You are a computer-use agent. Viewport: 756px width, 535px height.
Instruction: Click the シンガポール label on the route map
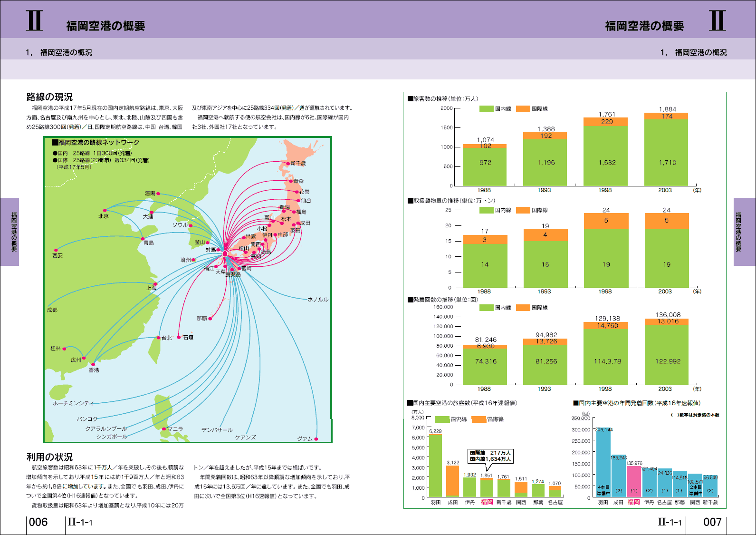112,437
